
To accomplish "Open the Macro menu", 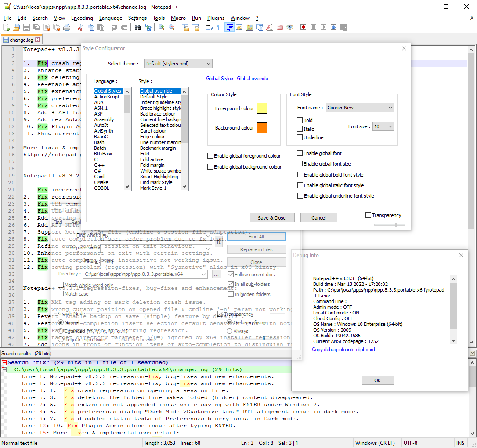I will pyautogui.click(x=178, y=18).
